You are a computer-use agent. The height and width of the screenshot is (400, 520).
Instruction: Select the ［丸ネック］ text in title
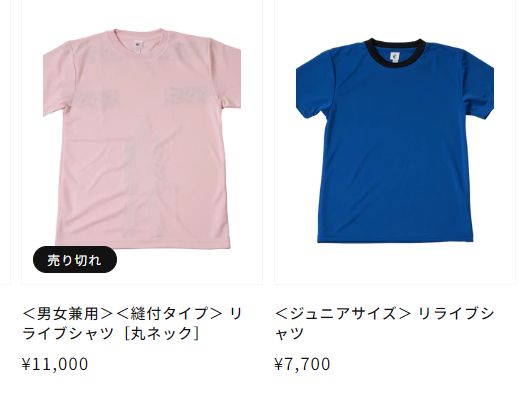coord(162,333)
